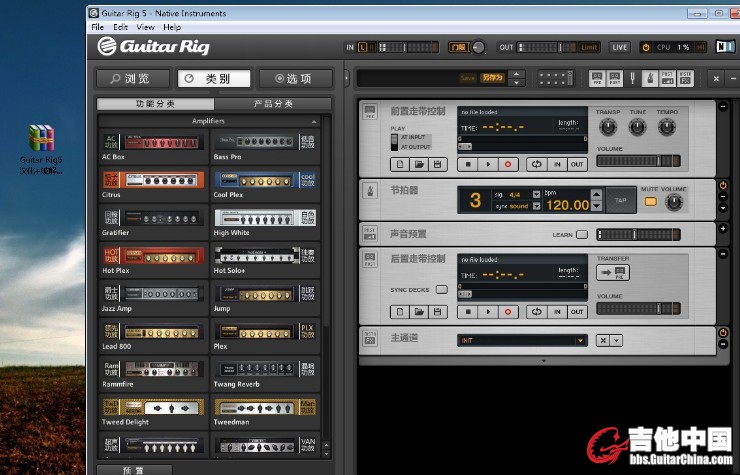This screenshot has height=475, width=740.
Task: Open the Help menu
Action: [x=172, y=27]
